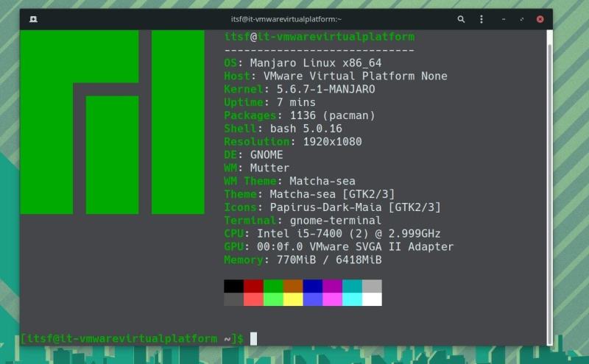Open the three-dot terminal menu
589x364 pixels.
pyautogui.click(x=482, y=19)
